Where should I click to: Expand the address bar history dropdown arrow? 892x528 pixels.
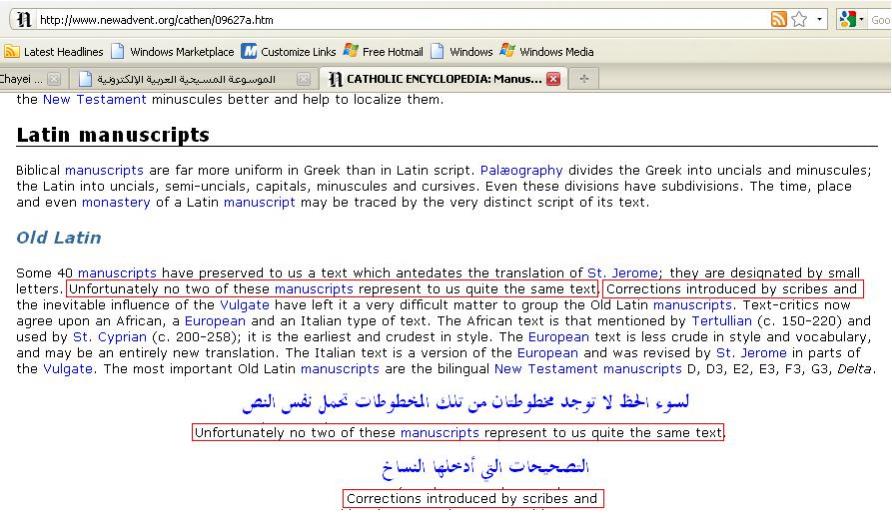[819, 19]
